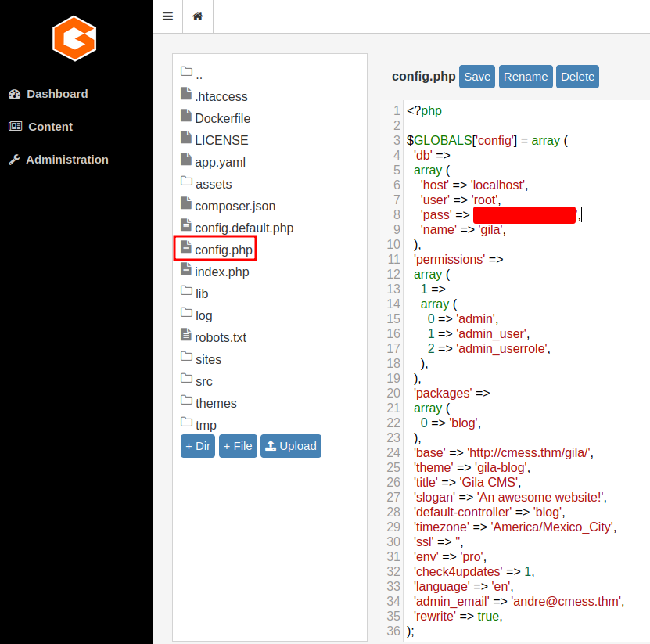Click the 'host' => 'localhost' code line
The height and width of the screenshot is (644, 650).
point(474,185)
